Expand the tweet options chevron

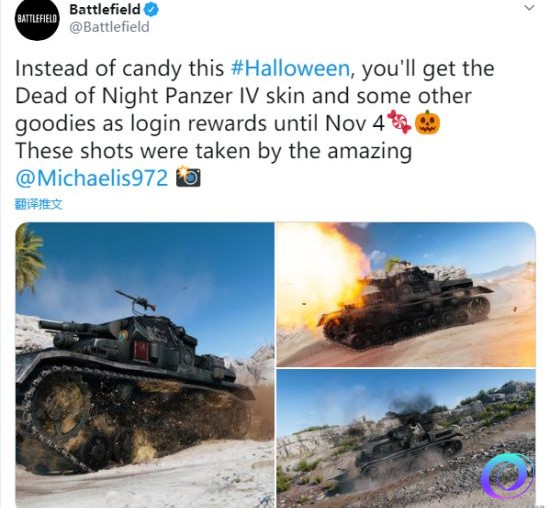[x=529, y=8]
